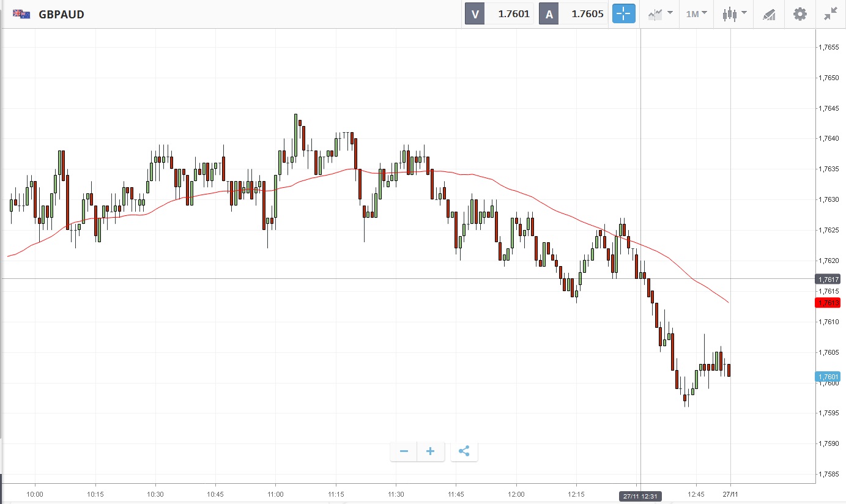Click the 11:00 time axis label
This screenshot has height=504, width=846.
click(x=275, y=494)
